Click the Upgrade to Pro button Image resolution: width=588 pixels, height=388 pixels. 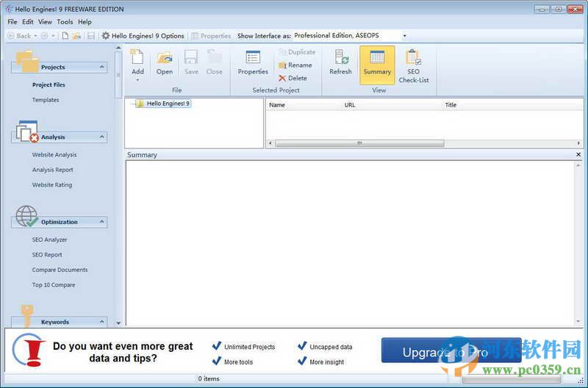tap(451, 351)
